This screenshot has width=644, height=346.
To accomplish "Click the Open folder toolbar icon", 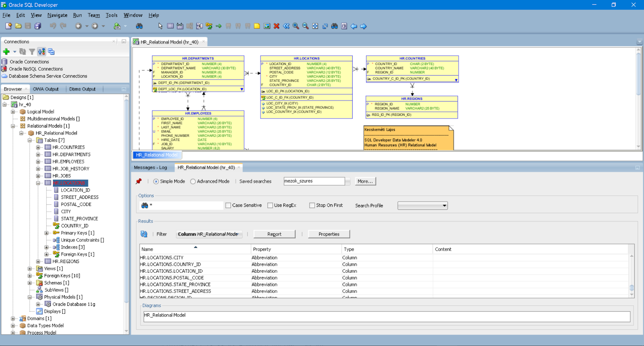I will click(x=18, y=26).
